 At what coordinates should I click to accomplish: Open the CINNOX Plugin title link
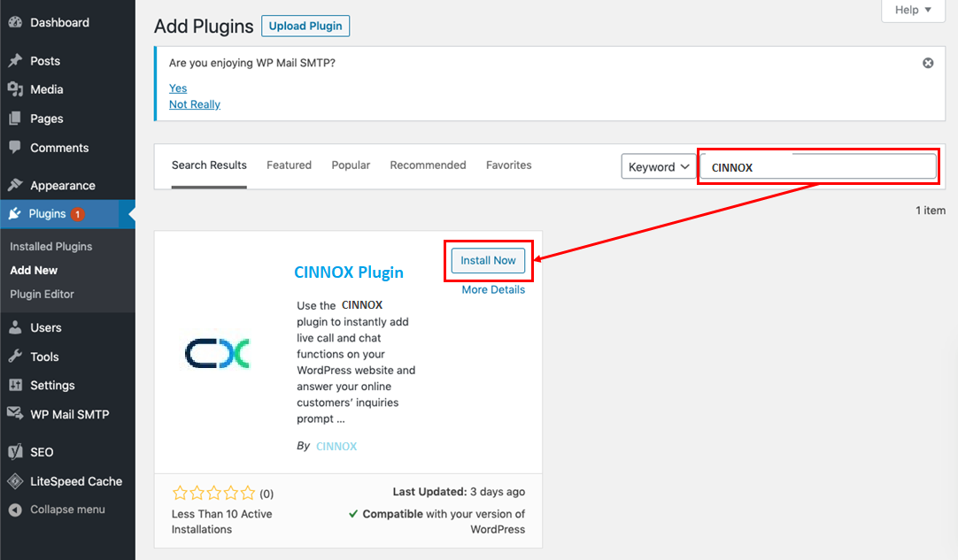(x=349, y=272)
